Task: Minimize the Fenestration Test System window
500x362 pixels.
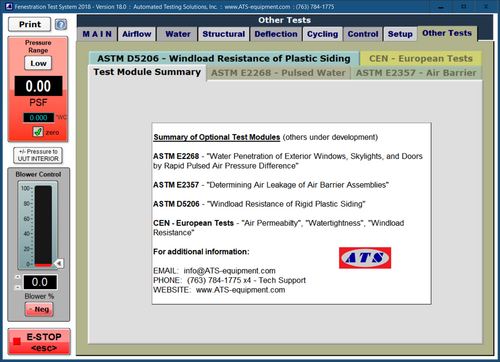Action: 441,7
